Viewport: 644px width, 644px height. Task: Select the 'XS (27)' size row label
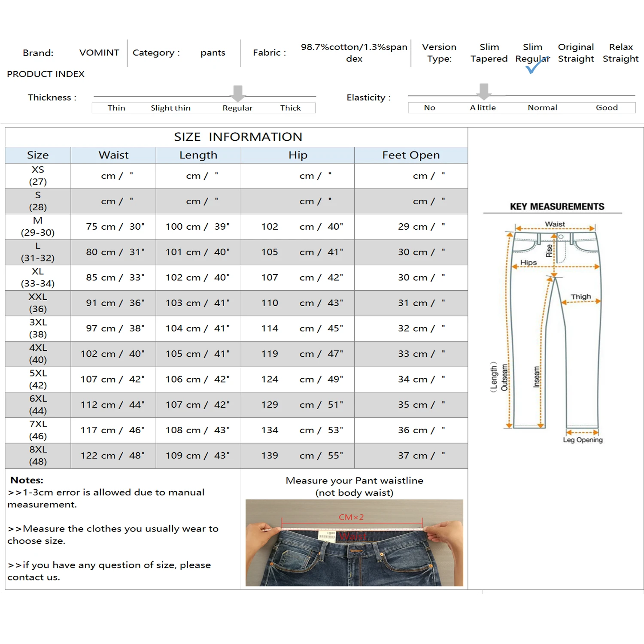(38, 176)
